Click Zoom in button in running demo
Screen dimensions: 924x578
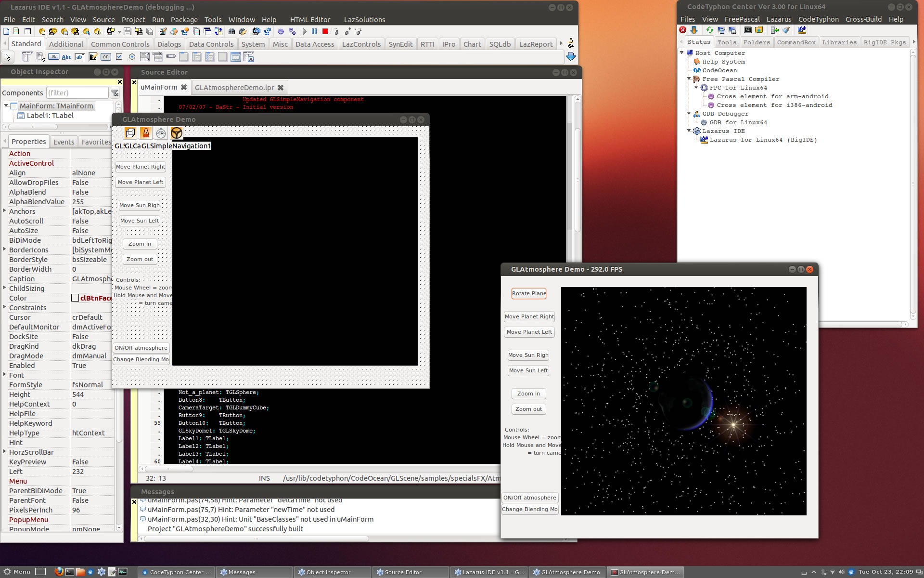point(528,394)
